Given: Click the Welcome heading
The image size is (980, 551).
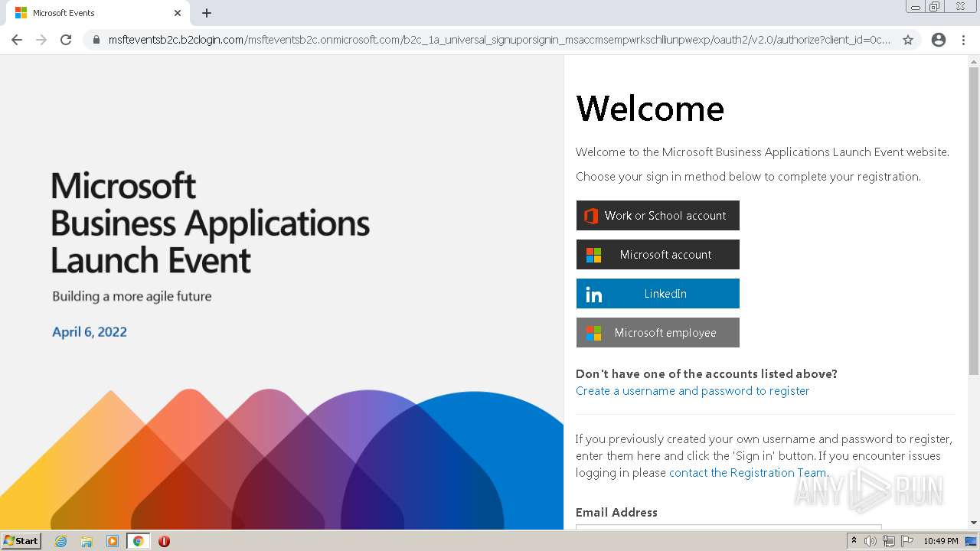Looking at the screenshot, I should (x=650, y=108).
